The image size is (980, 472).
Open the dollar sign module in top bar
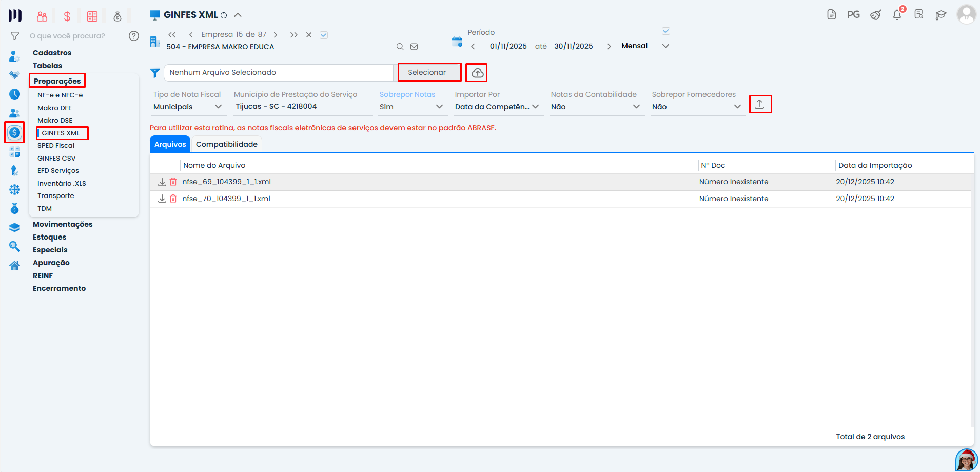point(67,16)
